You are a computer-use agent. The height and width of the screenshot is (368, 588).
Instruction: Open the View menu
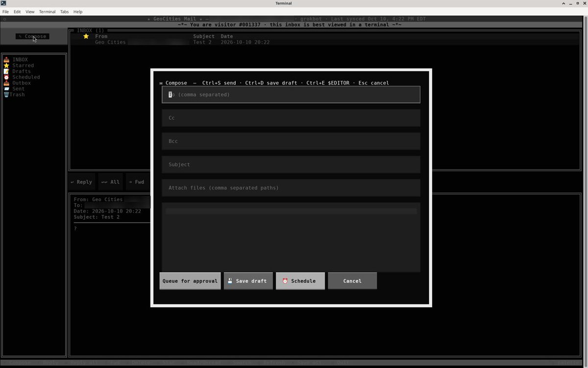[30, 11]
